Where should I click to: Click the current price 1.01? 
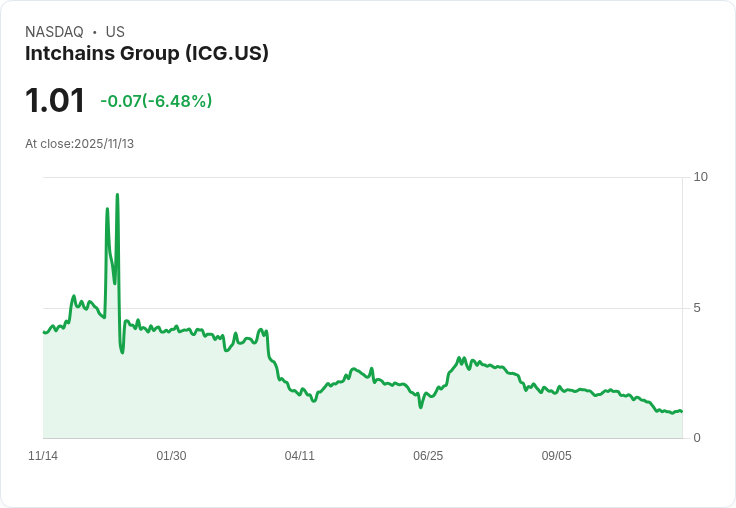coord(55,101)
